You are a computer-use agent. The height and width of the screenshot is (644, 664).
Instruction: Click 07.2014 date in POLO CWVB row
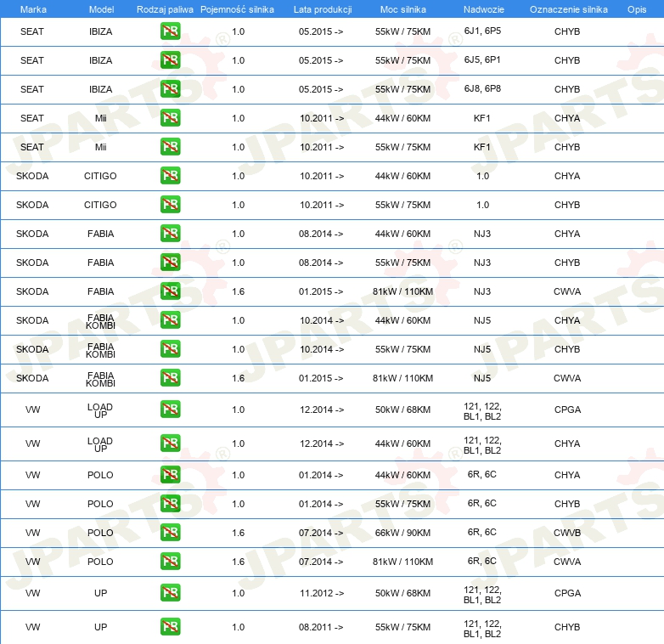(321, 533)
